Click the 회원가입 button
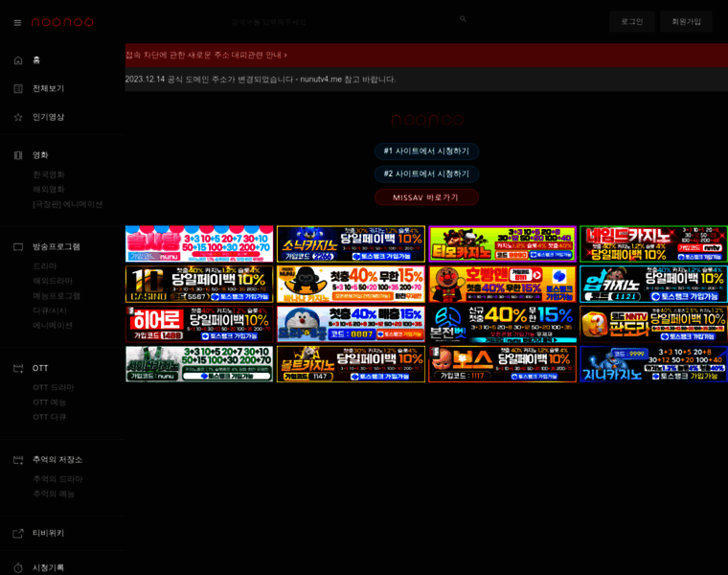Screen dimensions: 728x575 tap(686, 21)
